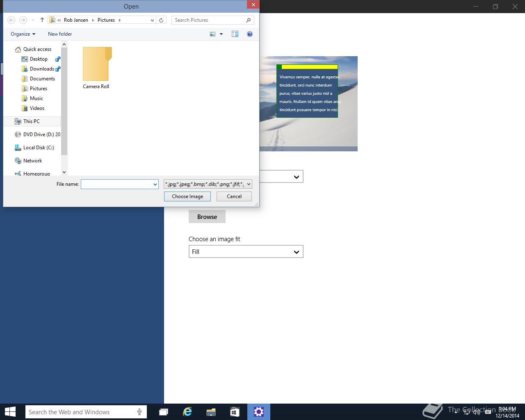Screen dimensions: 525x420
Task: Open the more view options dropdown arrow
Action: (221, 34)
